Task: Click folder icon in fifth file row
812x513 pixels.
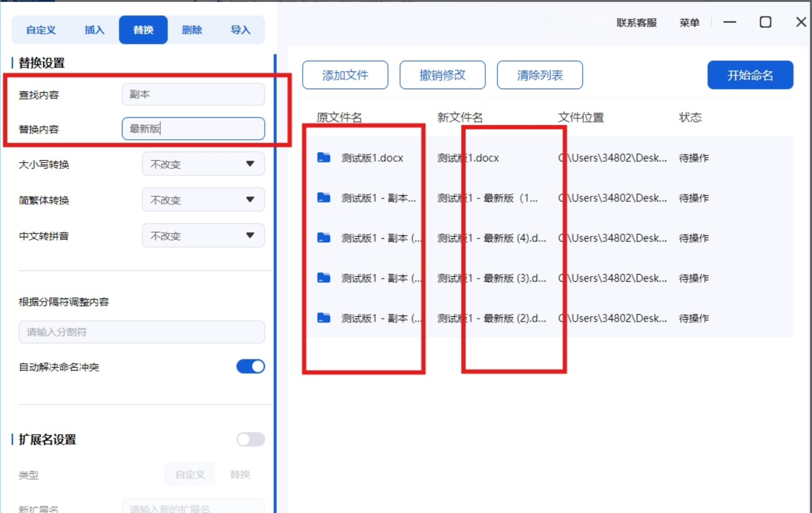Action: click(324, 318)
